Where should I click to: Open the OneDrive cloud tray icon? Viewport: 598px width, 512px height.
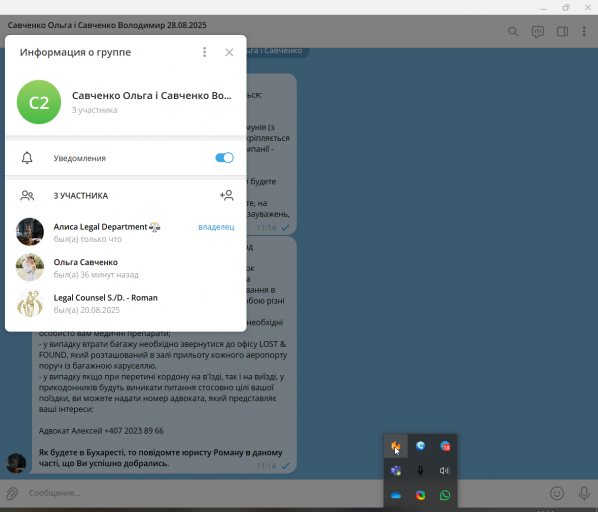(395, 495)
